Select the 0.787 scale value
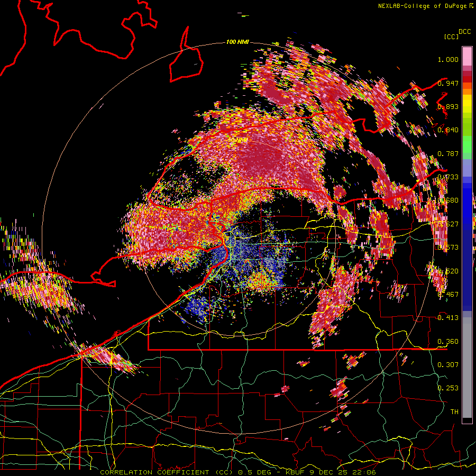 coord(448,153)
